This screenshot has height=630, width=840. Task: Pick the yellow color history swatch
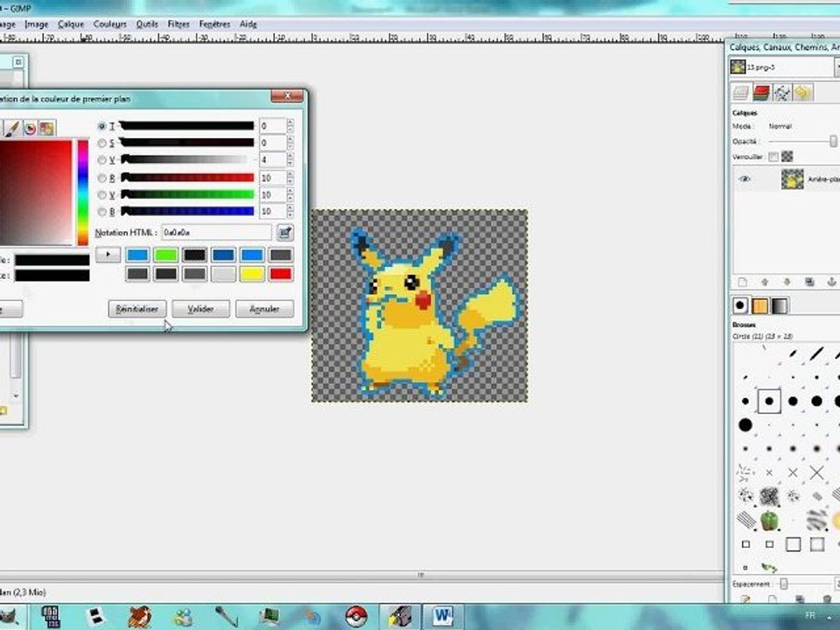coord(252,274)
